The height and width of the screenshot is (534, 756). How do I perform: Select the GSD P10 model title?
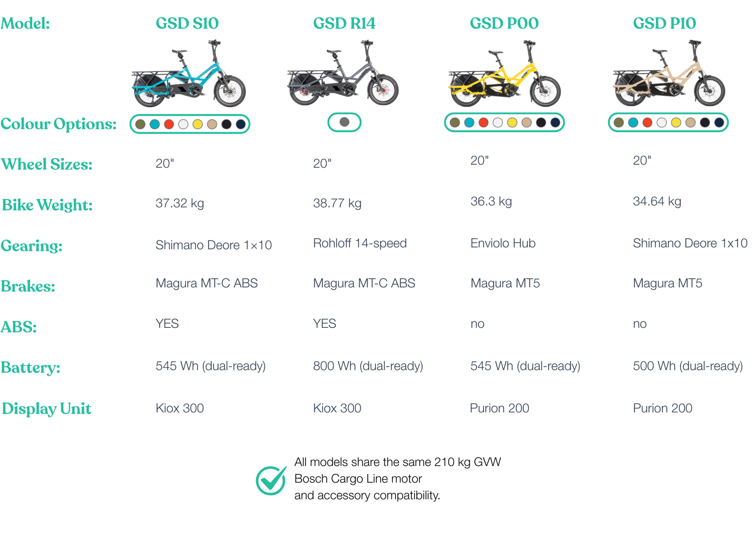point(664,24)
